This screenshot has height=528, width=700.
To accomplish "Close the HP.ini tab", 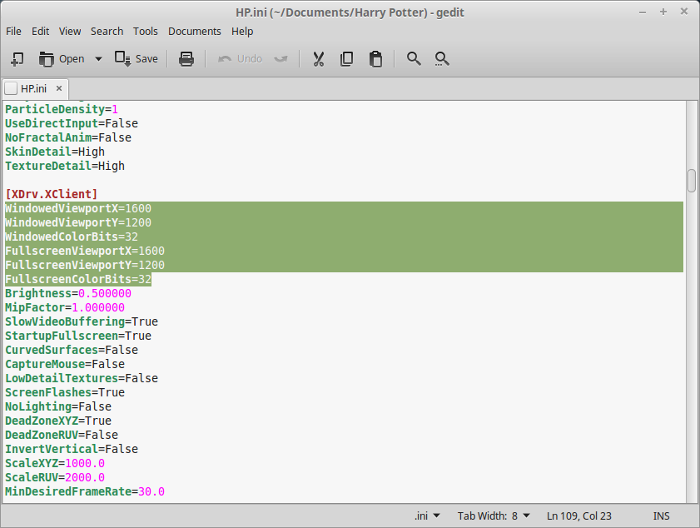I will click(x=59, y=88).
